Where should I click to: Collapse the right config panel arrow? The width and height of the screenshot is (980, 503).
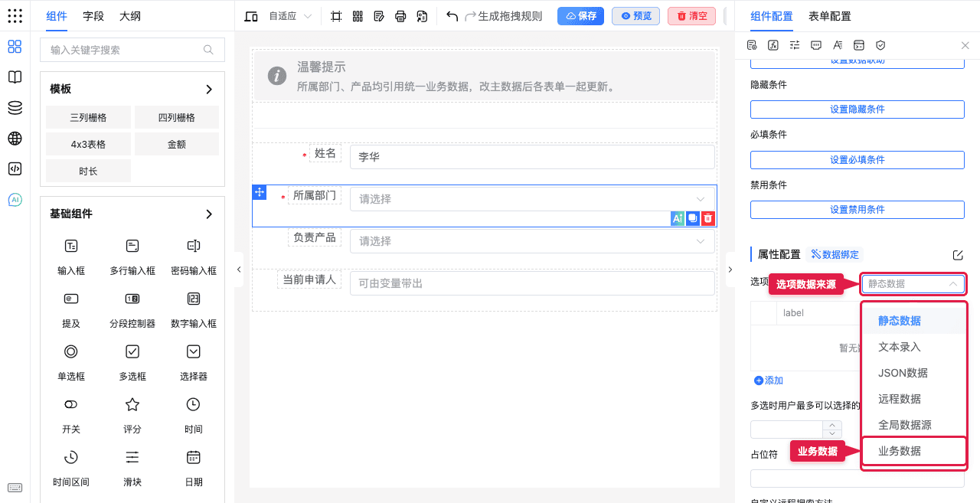coord(730,269)
